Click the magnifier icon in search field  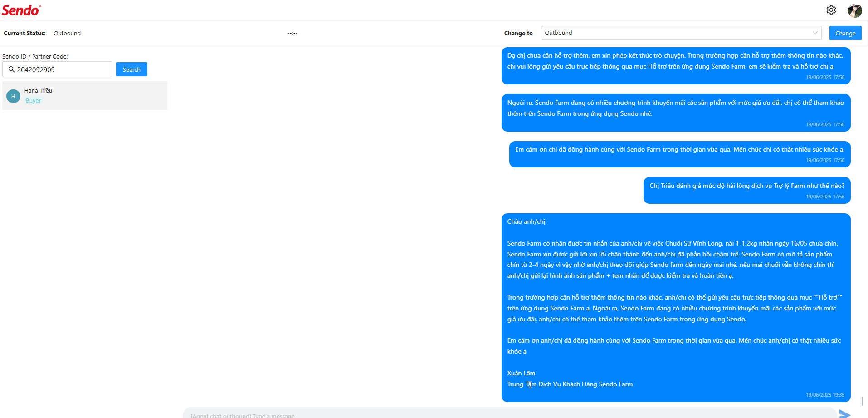12,69
